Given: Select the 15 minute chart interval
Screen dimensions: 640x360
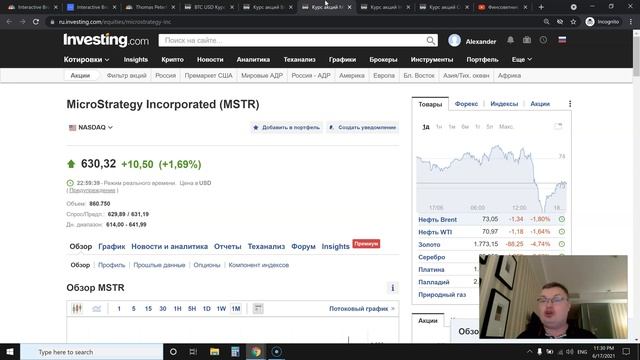Looking at the screenshot, I should (x=148, y=309).
